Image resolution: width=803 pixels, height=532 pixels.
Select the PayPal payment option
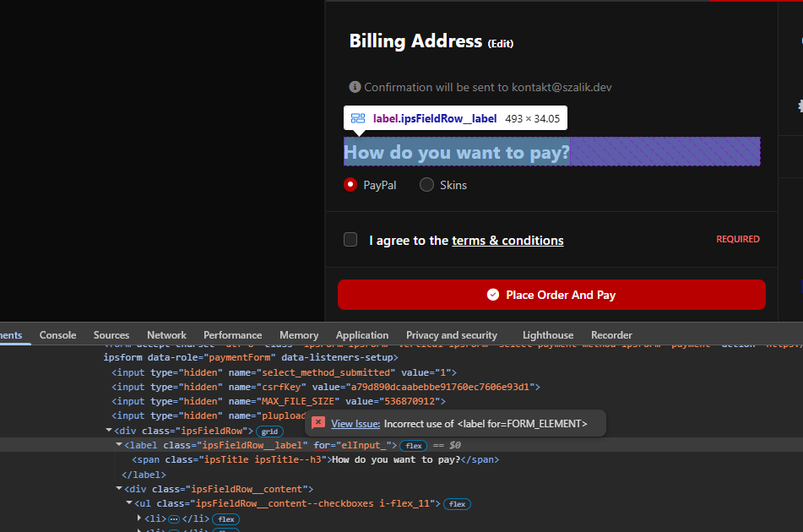tap(350, 185)
